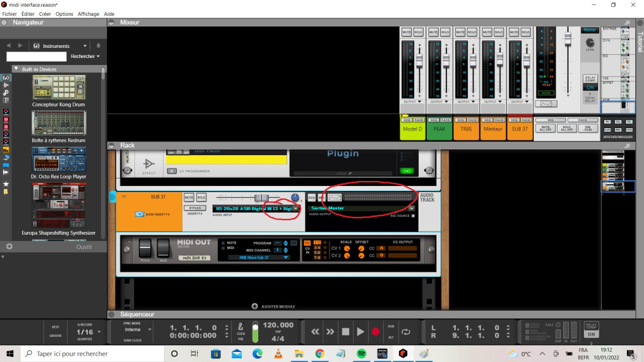Click Show Insert FX arrow button
Image resolution: width=644 pixels, height=362 pixels.
(140, 214)
